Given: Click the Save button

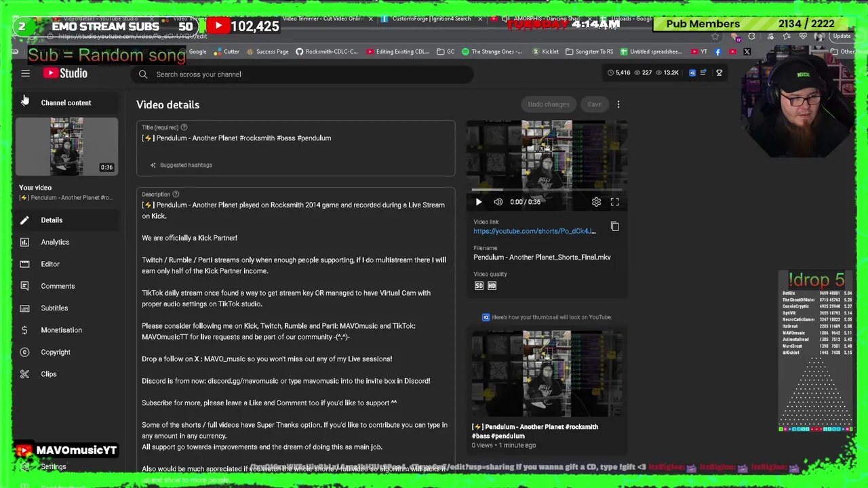Looking at the screenshot, I should tap(594, 104).
